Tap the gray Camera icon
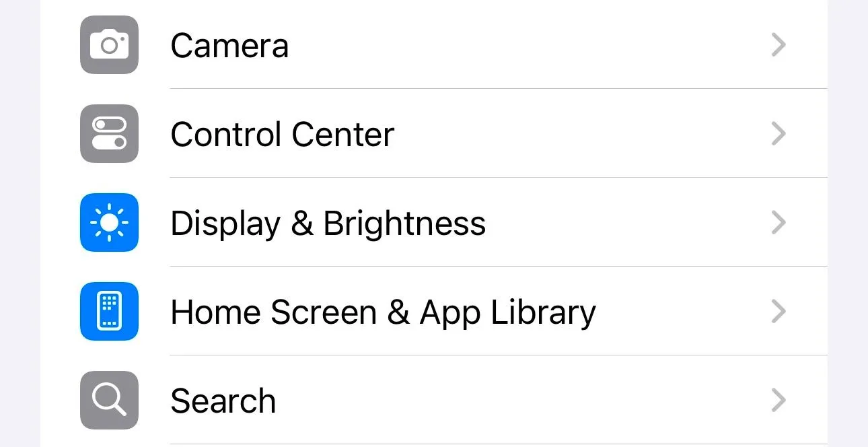 click(109, 45)
